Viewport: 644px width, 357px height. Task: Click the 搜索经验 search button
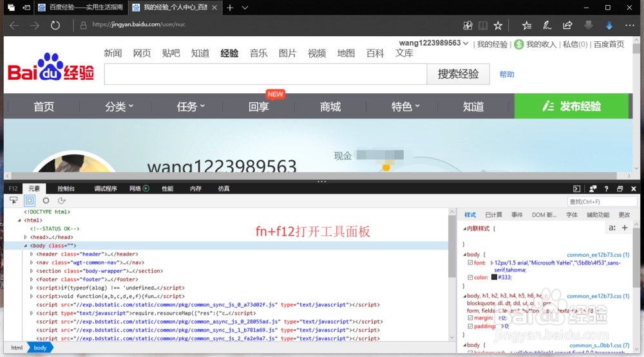point(459,74)
